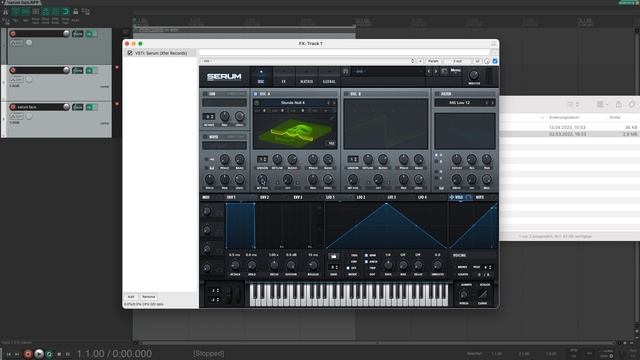640x360 pixels.
Task: Adjust the OSC A UNISON stepper
Action: [x=262, y=159]
